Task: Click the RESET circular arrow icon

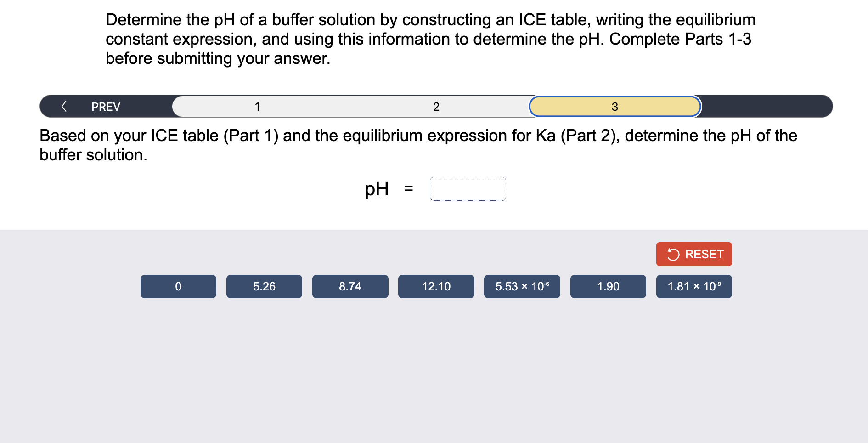Action: [673, 254]
